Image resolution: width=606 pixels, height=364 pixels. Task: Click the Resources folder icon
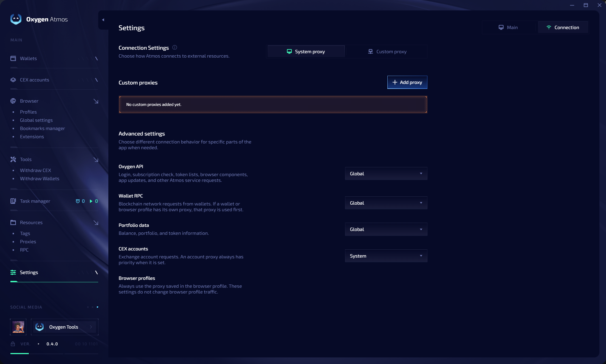(x=13, y=222)
